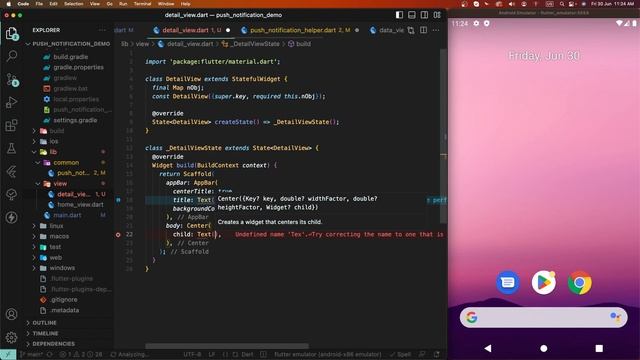
Task: Open gradle.properties file
Action: pyautogui.click(x=78, y=67)
